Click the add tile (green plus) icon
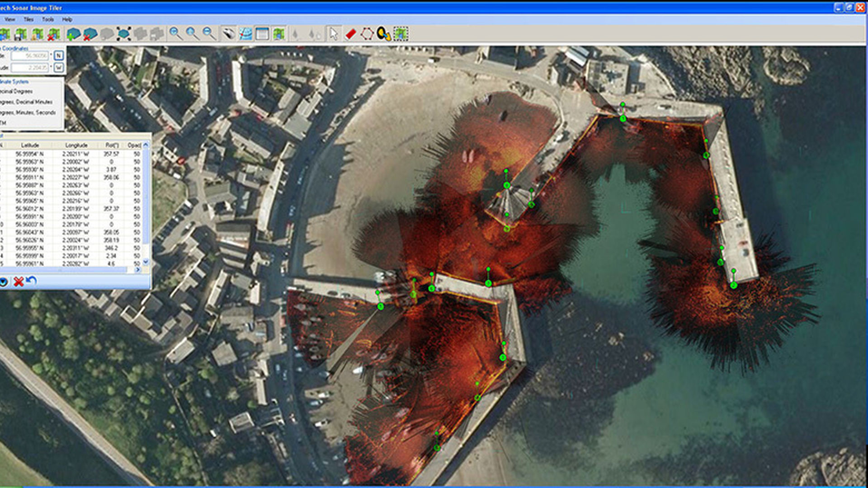Image resolution: width=868 pixels, height=488 pixels. click(73, 34)
